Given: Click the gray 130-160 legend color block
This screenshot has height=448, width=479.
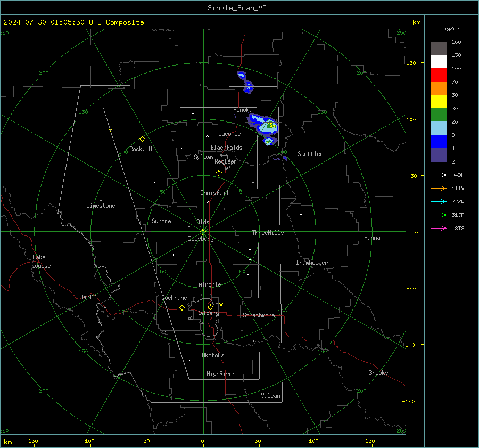Looking at the screenshot, I should click(439, 48).
